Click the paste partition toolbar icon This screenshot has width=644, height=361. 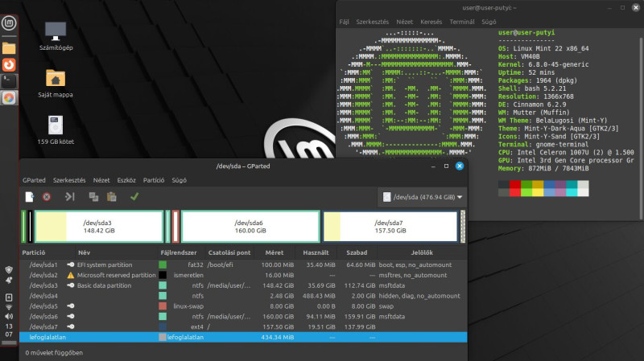click(111, 197)
